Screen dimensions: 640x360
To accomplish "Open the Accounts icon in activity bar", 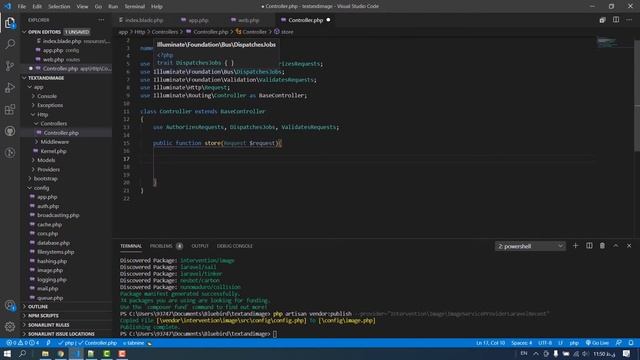I will point(10,305).
